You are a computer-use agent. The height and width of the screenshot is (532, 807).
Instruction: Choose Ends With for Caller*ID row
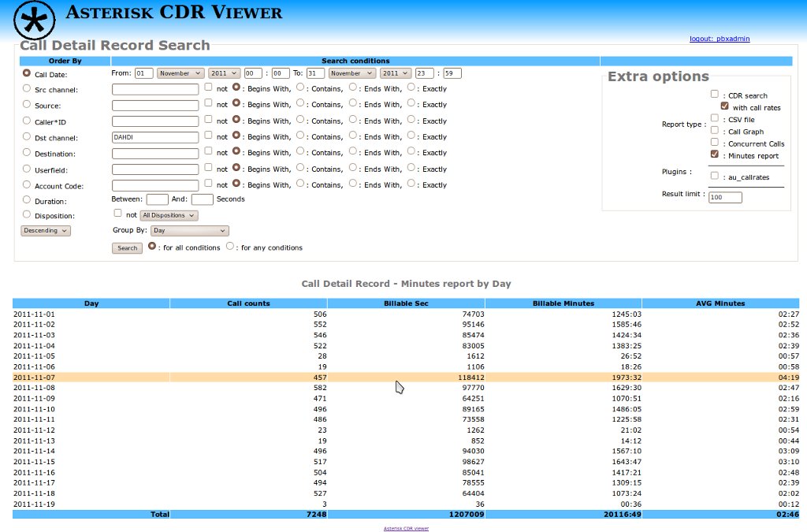pos(353,119)
